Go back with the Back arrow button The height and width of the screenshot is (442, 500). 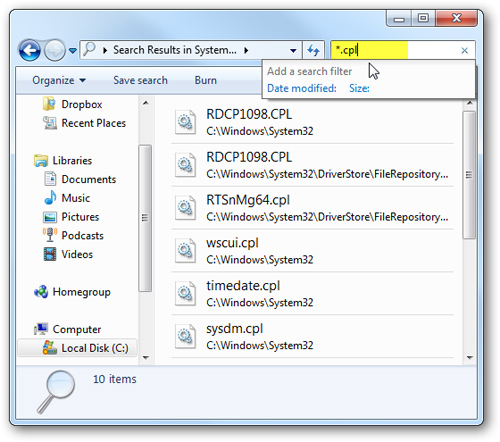pyautogui.click(x=30, y=51)
